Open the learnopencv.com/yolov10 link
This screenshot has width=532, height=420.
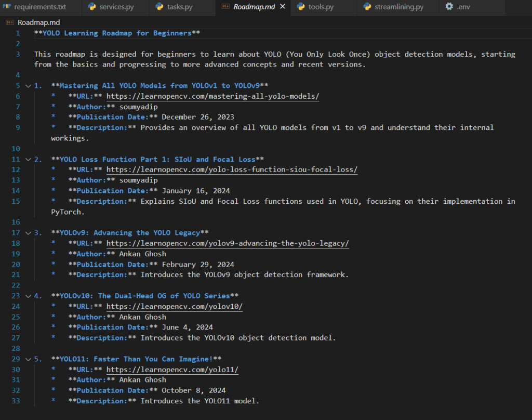pos(174,306)
